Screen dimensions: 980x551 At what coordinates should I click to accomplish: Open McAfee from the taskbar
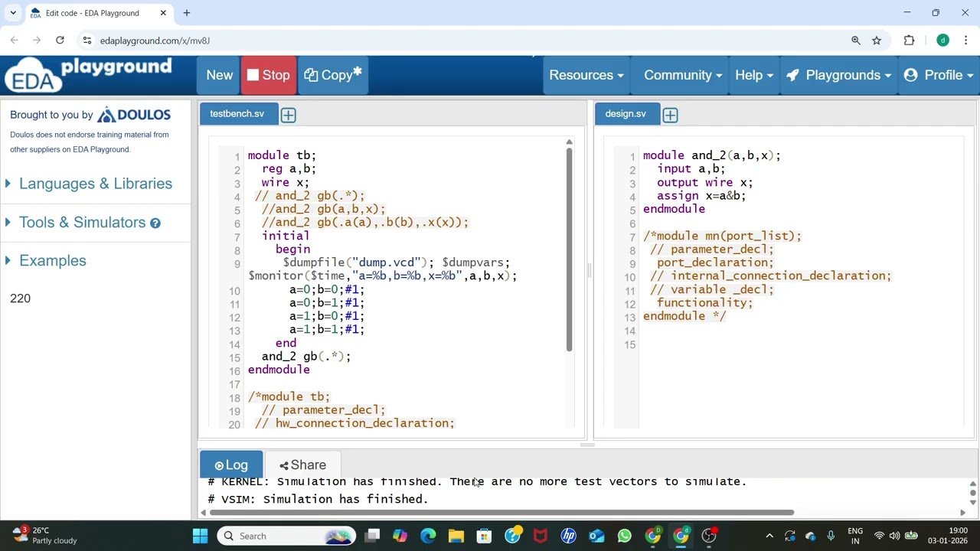click(x=541, y=536)
